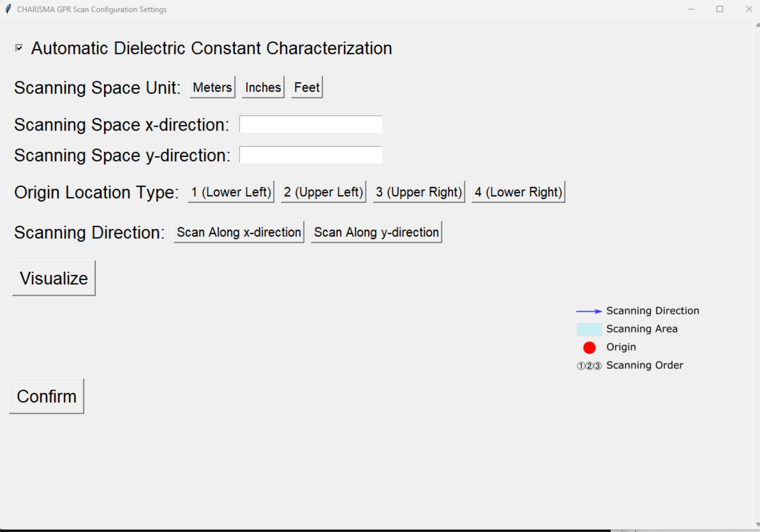
Task: Select Scan Along x-direction
Action: (x=239, y=232)
